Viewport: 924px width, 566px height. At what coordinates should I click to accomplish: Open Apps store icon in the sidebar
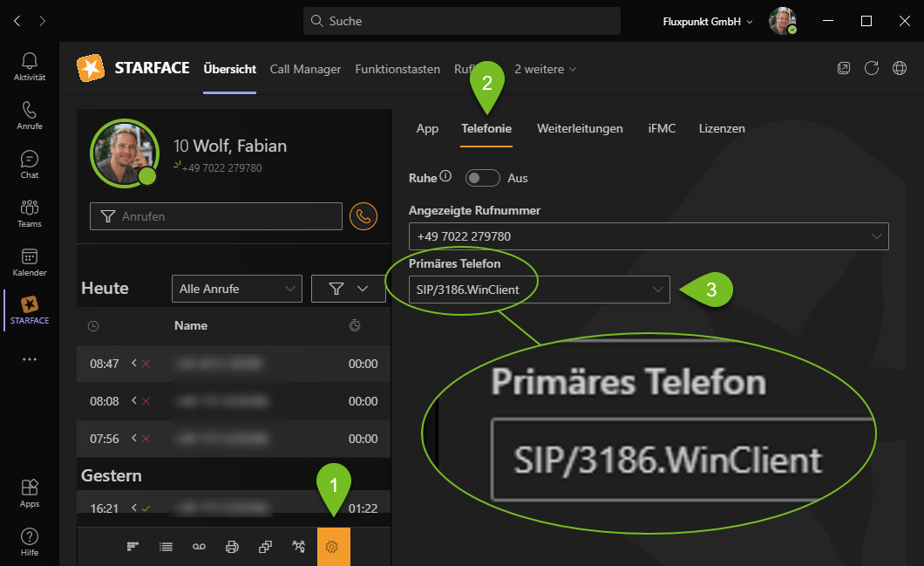[x=30, y=494]
